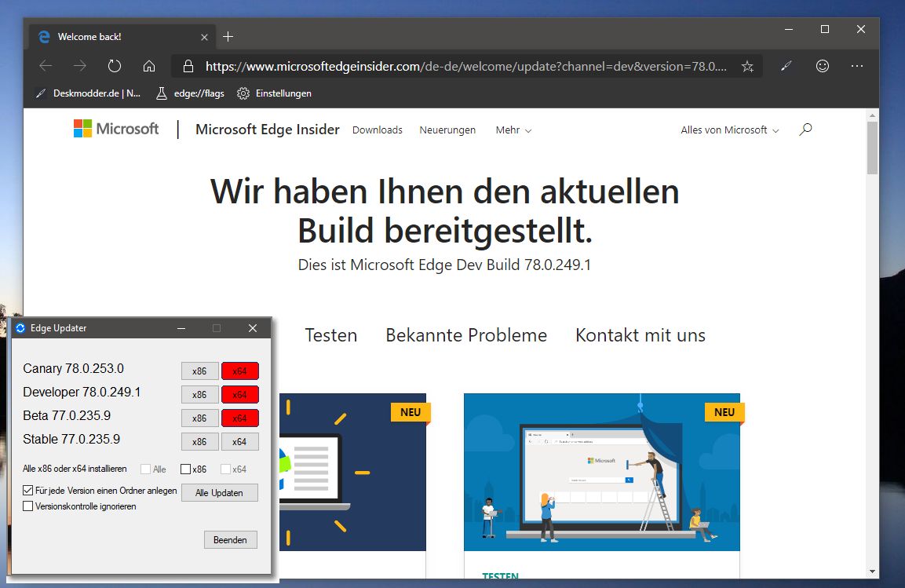The image size is (905, 588).
Task: Click the address bar URL
Action: point(465,67)
